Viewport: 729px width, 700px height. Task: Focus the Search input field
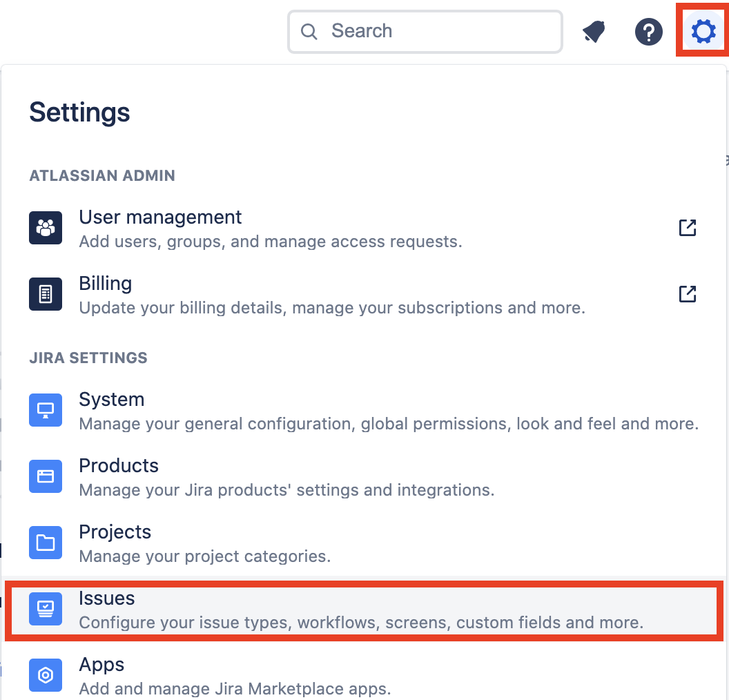425,32
